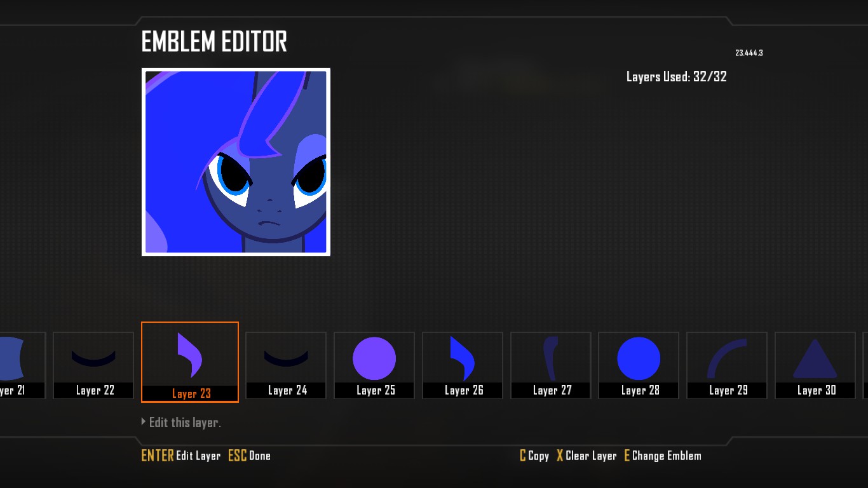Click the Emblem Editor title
Image resolution: width=868 pixels, height=488 pixels.
click(x=214, y=42)
